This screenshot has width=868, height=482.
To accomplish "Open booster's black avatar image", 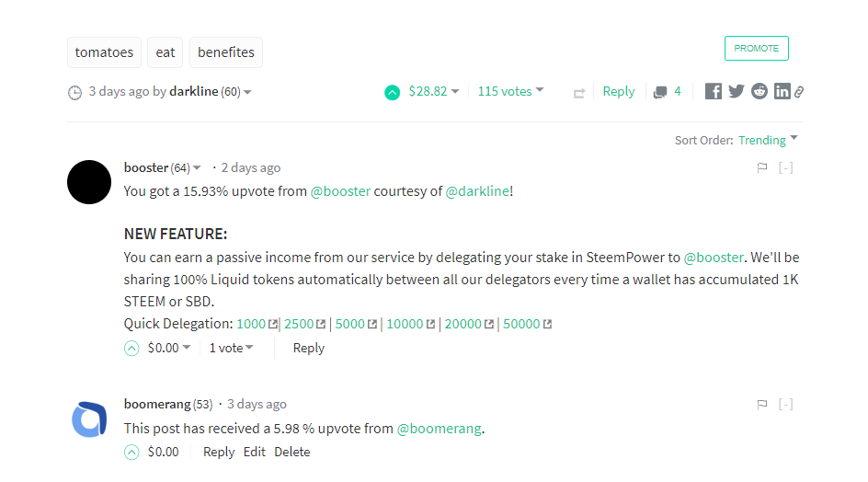I will tap(89, 182).
